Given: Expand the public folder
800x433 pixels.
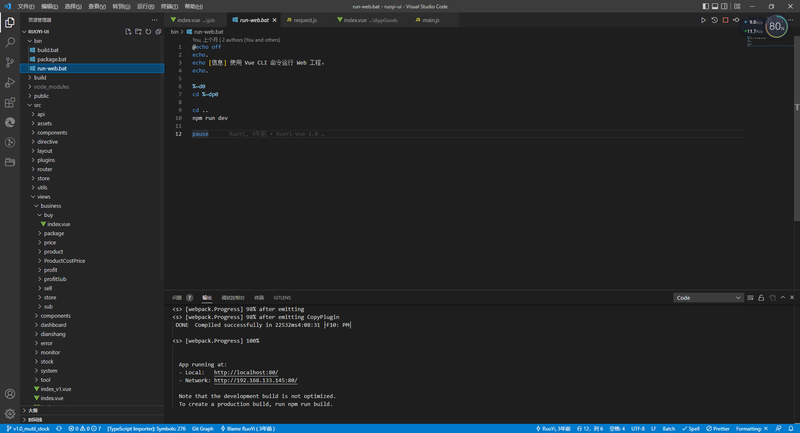Looking at the screenshot, I should (92, 96).
